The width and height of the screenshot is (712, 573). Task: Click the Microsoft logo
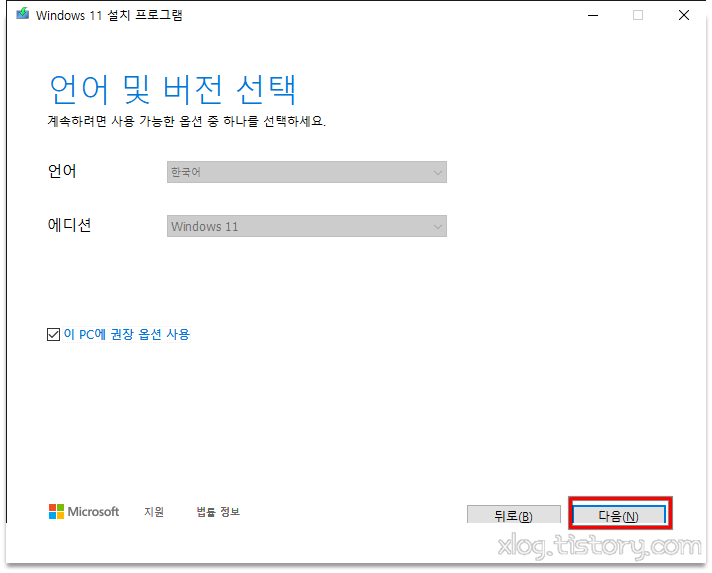coord(84,511)
